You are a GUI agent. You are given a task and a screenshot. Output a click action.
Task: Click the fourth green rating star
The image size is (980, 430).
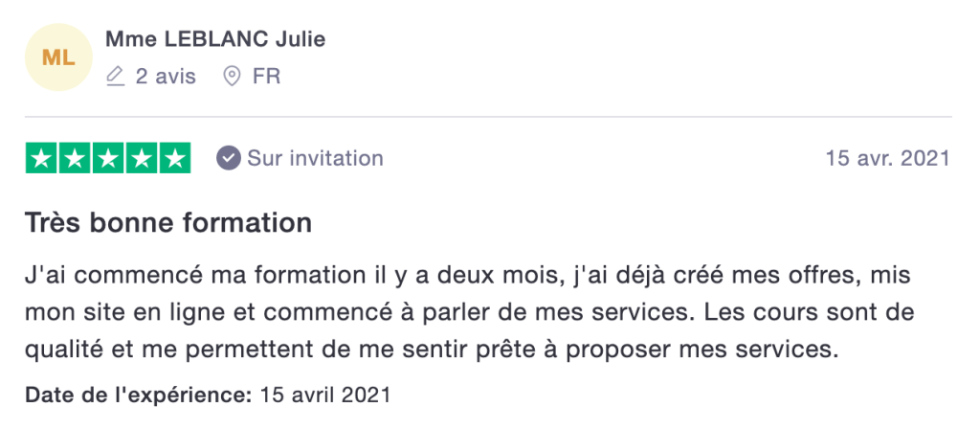[142, 158]
